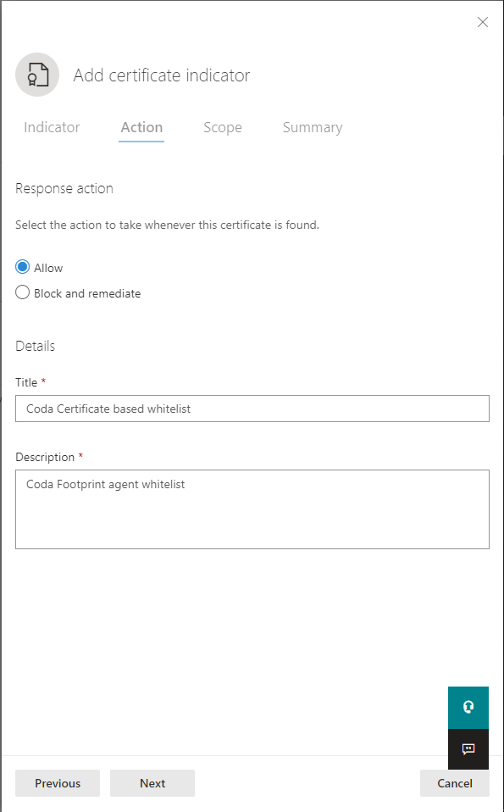Screen dimensions: 504x812
Task: Click inside the Title text field
Action: click(252, 409)
